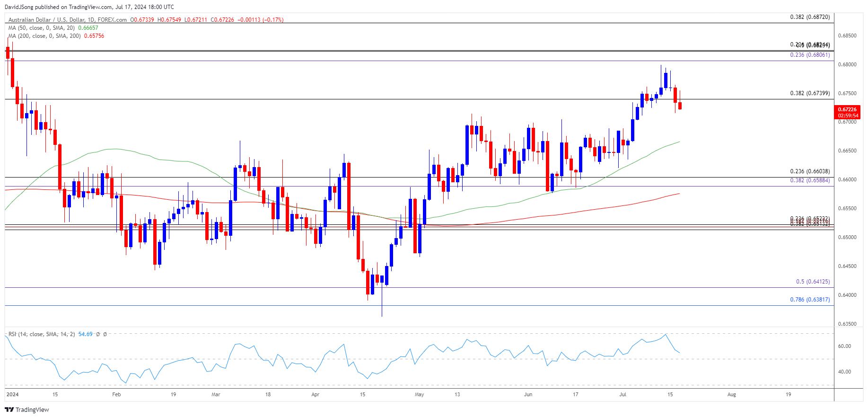Click the 0.65000 price axis label
The height and width of the screenshot is (418, 868).
point(847,237)
